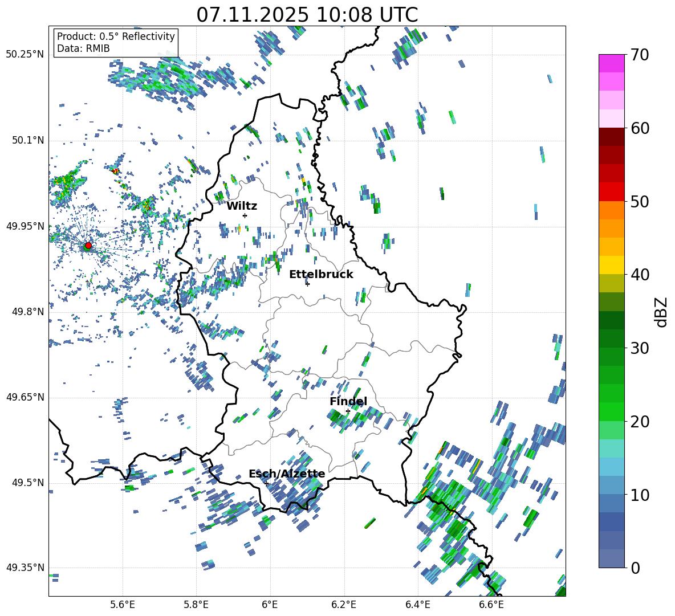Click the 5.6°E longitude label
The image size is (675, 616).
[123, 605]
